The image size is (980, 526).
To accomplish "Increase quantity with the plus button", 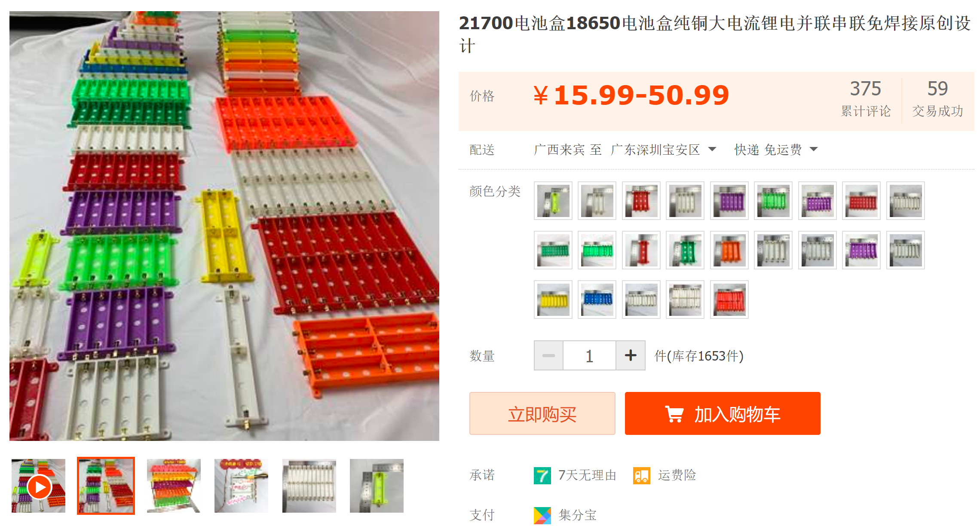I will pos(630,355).
